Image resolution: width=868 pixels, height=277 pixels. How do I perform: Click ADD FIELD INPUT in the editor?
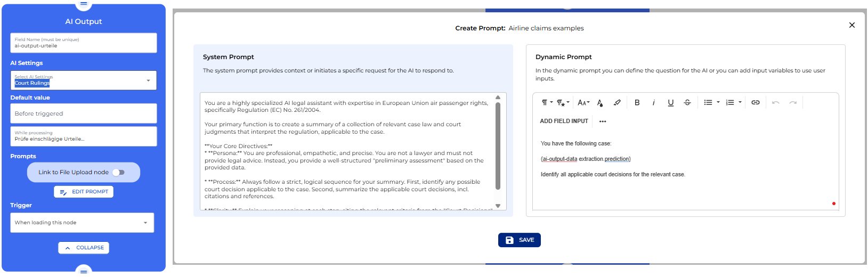click(x=564, y=121)
